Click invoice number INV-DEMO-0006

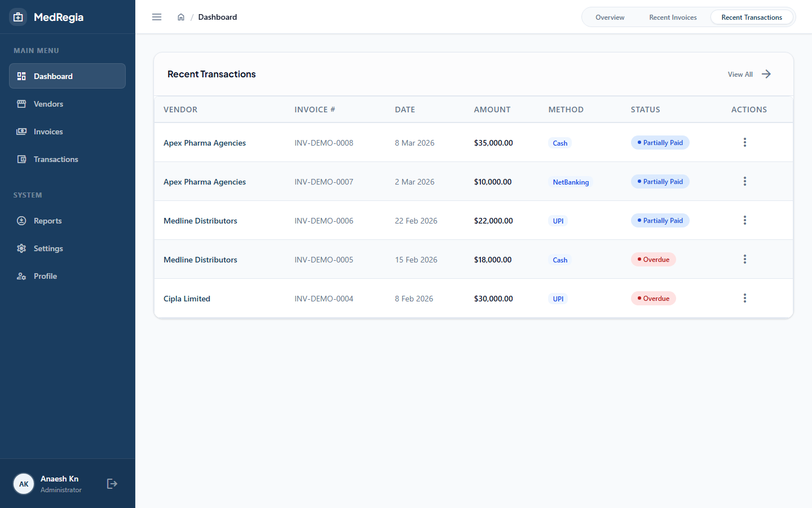tap(324, 221)
